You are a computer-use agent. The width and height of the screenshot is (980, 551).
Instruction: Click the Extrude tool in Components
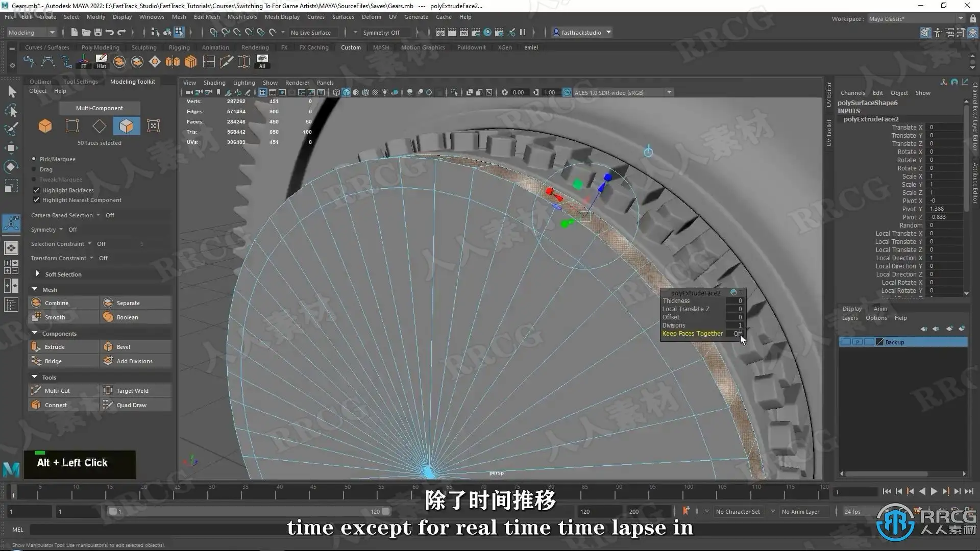pos(55,347)
